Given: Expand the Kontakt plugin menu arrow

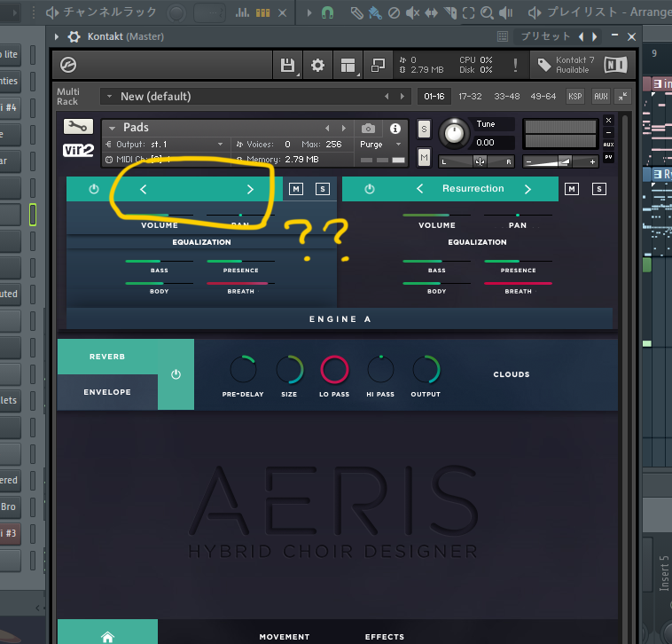Looking at the screenshot, I should point(56,37).
